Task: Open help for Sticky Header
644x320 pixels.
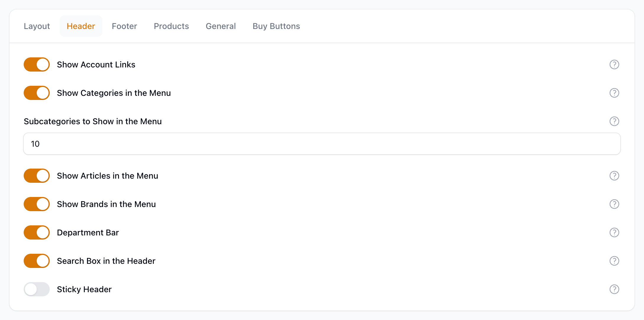Action: click(x=614, y=289)
